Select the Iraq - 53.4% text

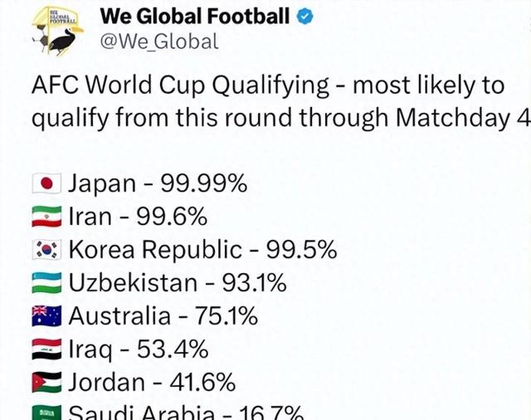tap(139, 350)
